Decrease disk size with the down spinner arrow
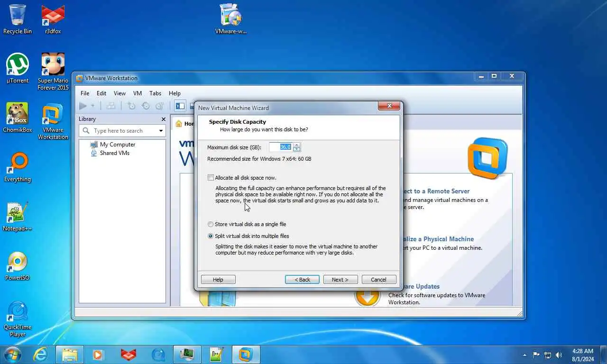The width and height of the screenshot is (607, 364). [297, 150]
